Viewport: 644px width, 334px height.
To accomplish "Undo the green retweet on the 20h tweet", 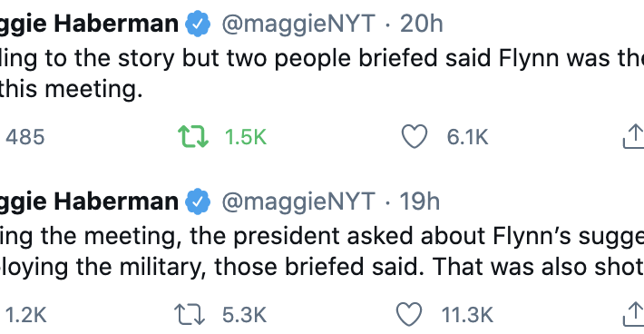I will tap(193, 137).
